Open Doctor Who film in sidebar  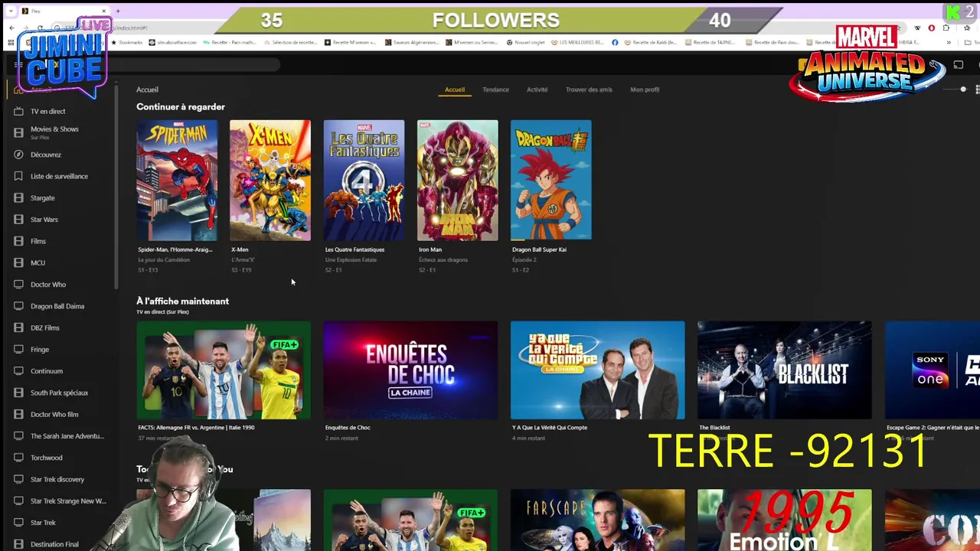[54, 414]
